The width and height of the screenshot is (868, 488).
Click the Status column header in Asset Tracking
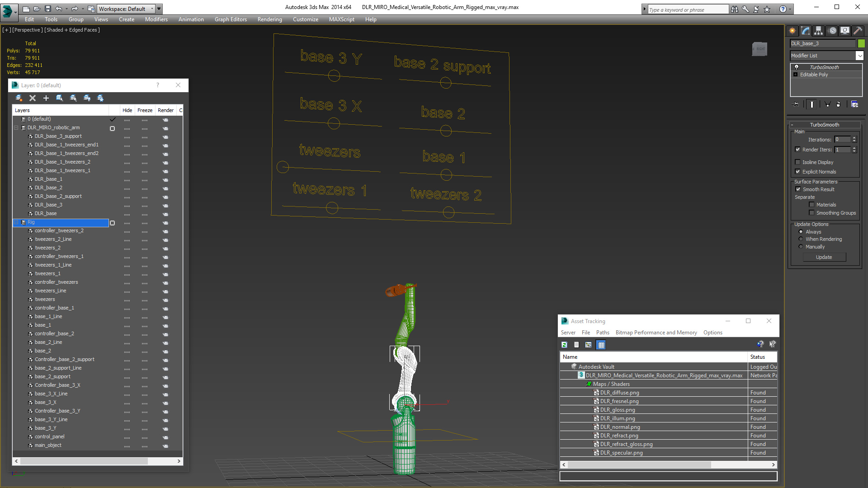[x=762, y=357]
